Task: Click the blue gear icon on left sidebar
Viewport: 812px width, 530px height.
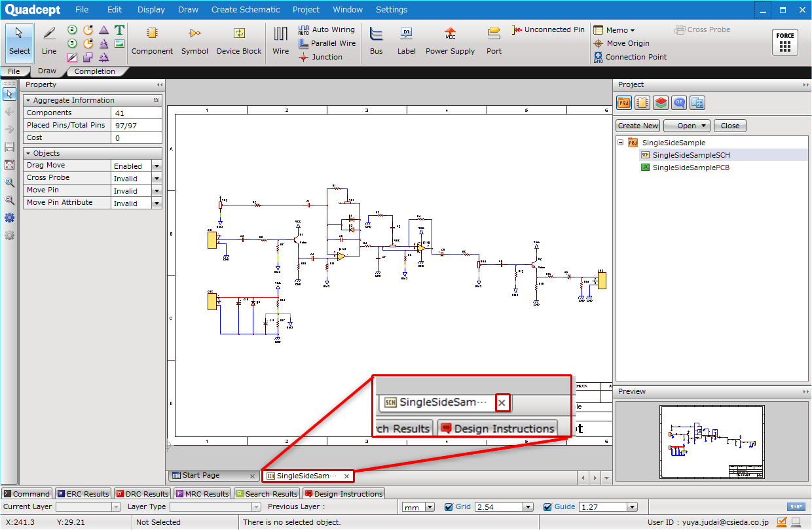Action: (x=9, y=218)
